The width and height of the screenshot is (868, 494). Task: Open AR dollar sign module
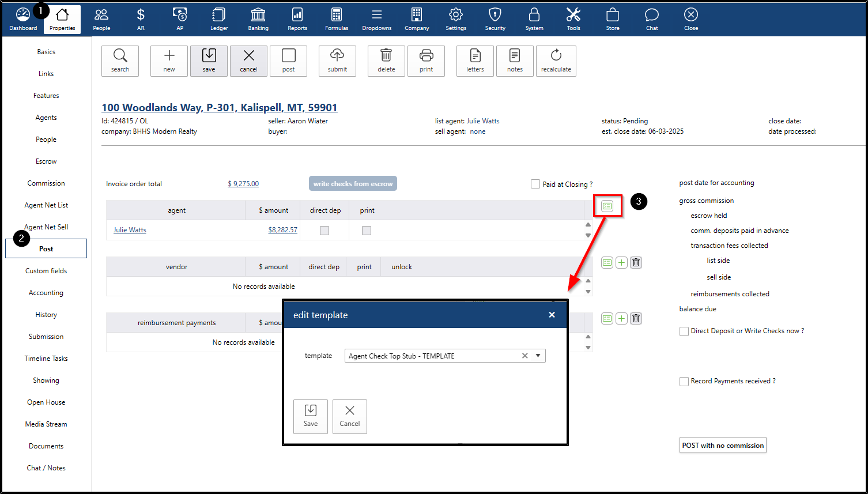click(x=141, y=20)
